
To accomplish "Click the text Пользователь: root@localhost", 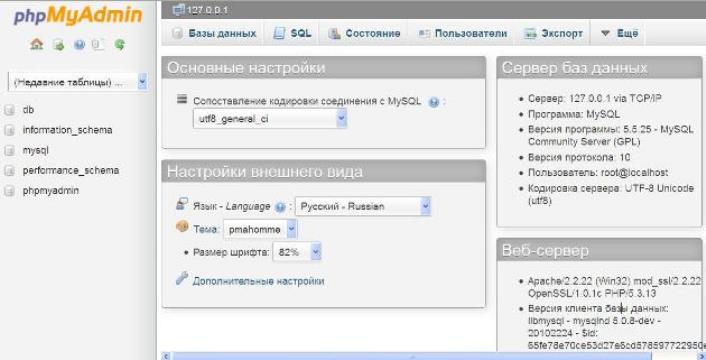I will 598,173.
